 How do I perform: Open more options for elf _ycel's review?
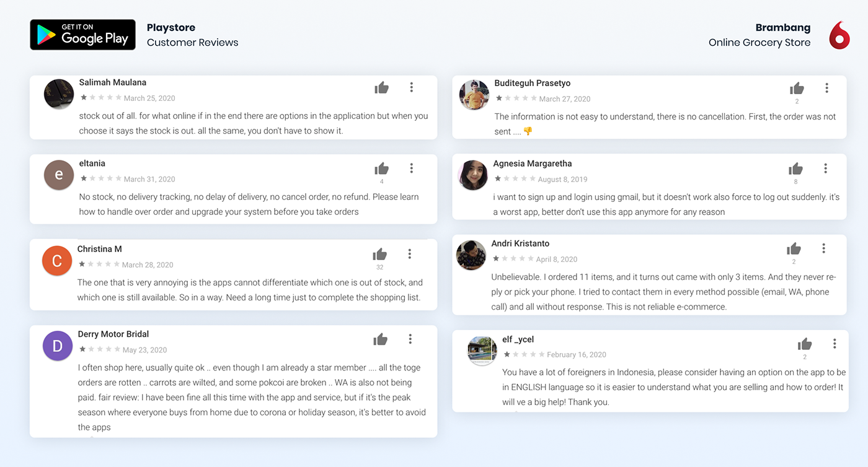click(x=835, y=343)
